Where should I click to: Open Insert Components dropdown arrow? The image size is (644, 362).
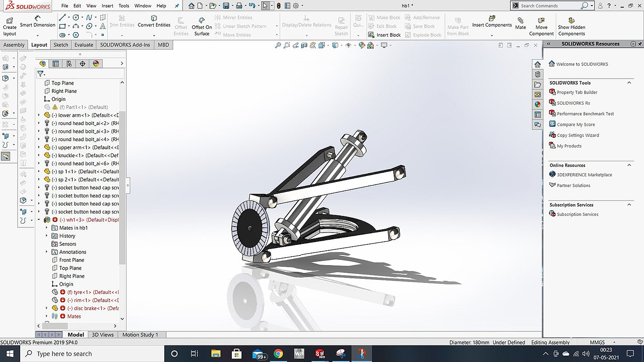tap(492, 35)
